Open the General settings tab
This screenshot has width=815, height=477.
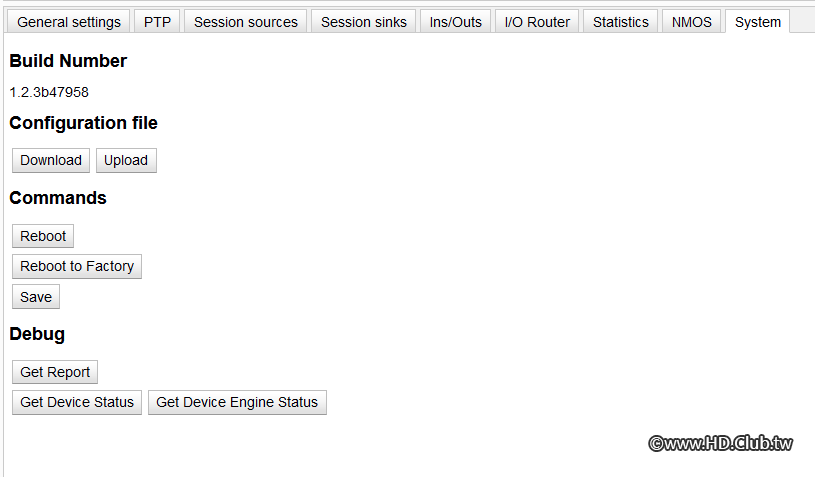(x=69, y=22)
